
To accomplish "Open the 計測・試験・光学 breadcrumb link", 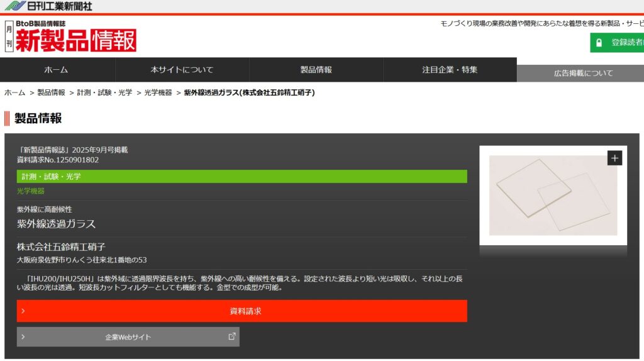I will tap(104, 93).
